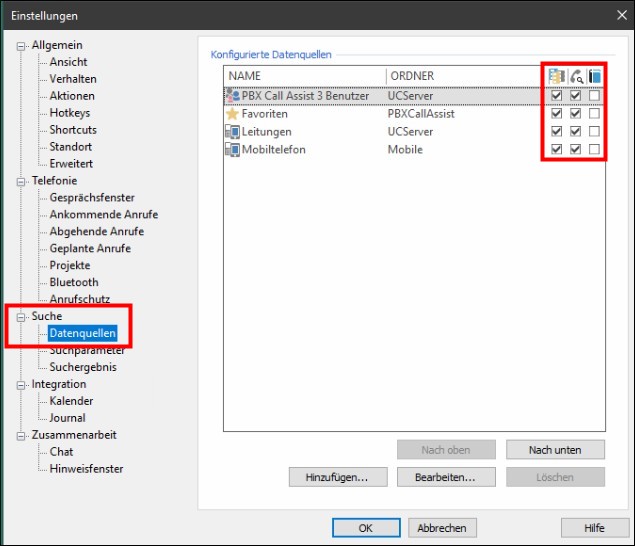
Task: Select Hotkeys in the settings tree
Action: [x=70, y=113]
